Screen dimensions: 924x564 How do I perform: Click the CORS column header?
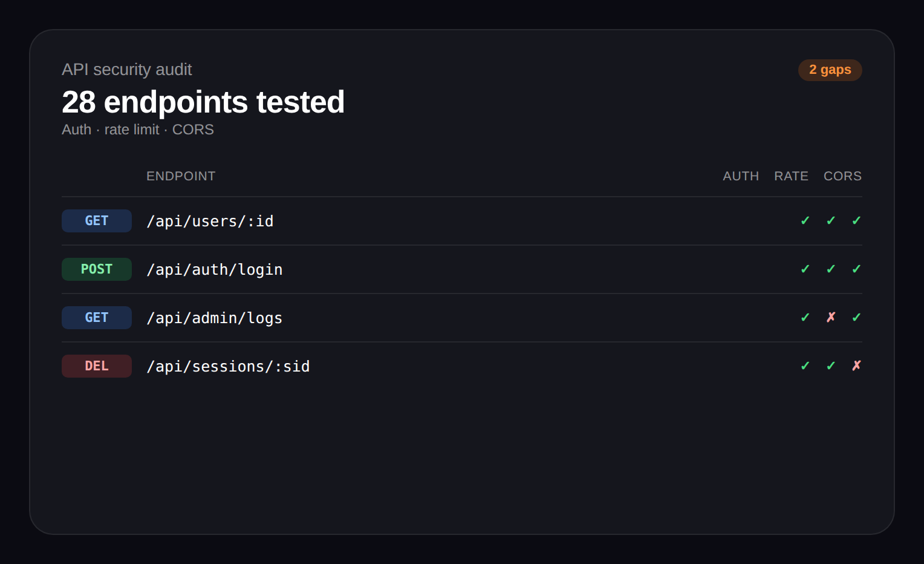(x=842, y=176)
